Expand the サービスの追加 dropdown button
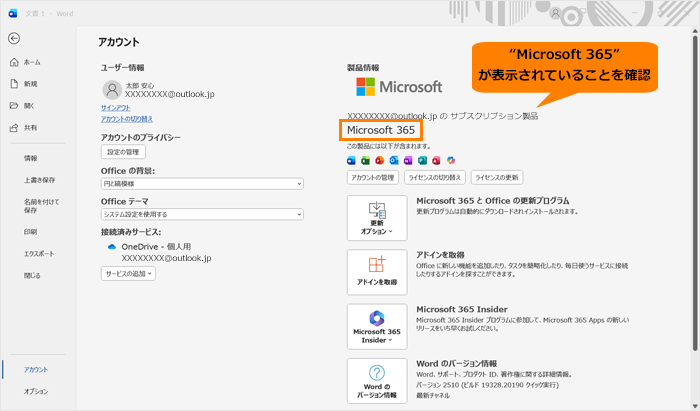Viewport: 700px width, 411px height. [128, 274]
